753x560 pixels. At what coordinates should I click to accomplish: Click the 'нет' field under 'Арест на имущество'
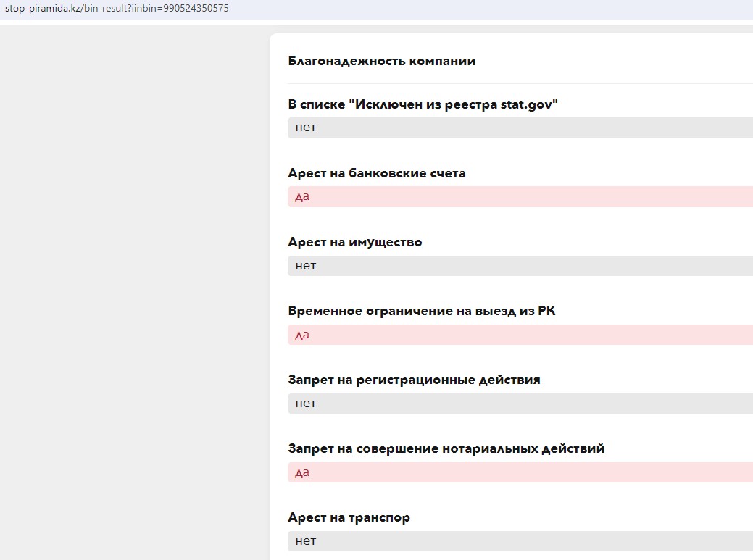coord(519,266)
